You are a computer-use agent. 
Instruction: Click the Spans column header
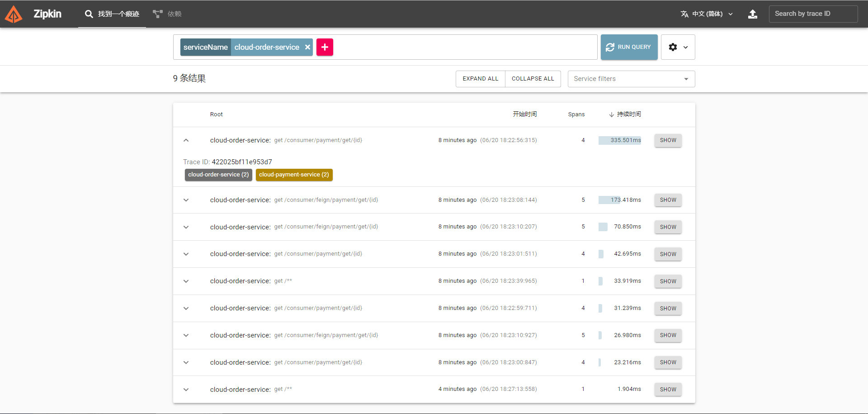tap(576, 114)
